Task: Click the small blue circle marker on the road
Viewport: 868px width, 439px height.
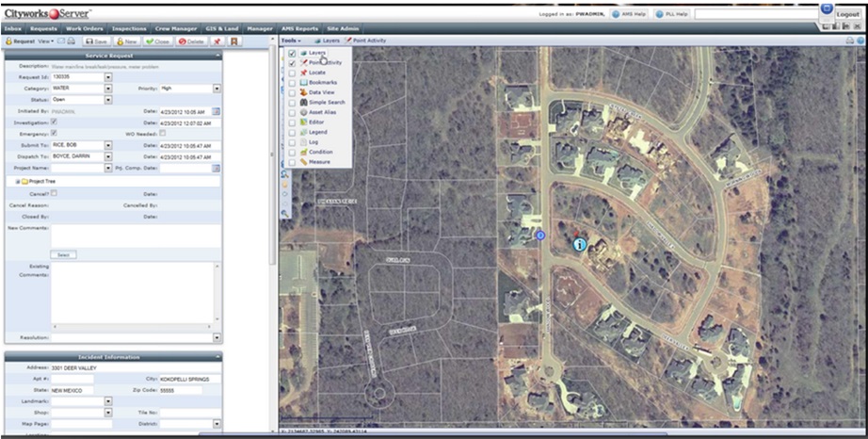Action: coord(540,236)
